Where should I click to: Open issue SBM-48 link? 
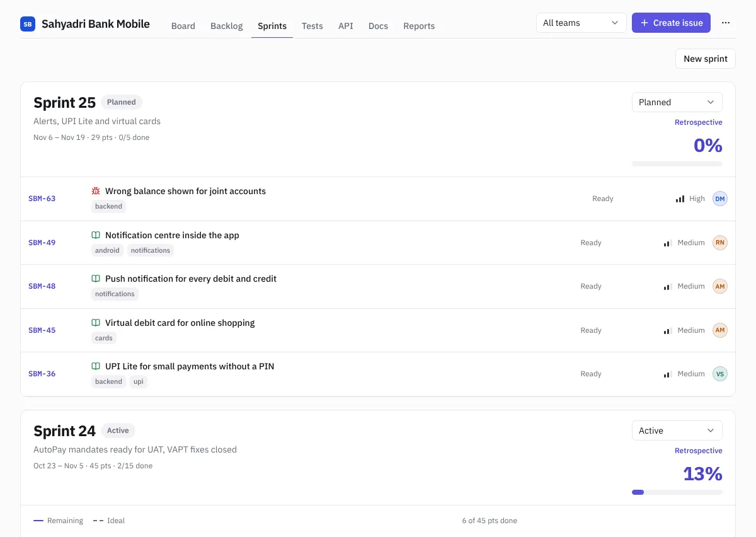pos(42,286)
